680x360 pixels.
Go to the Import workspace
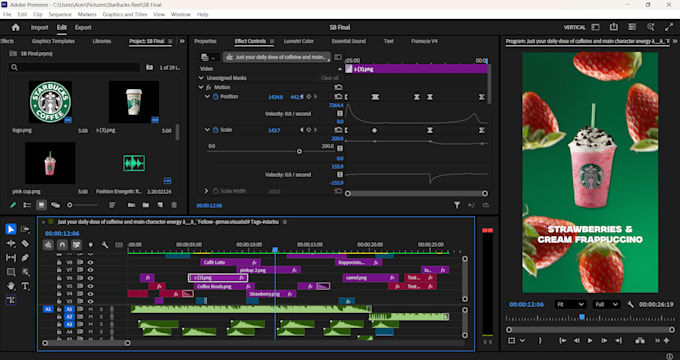(x=39, y=27)
